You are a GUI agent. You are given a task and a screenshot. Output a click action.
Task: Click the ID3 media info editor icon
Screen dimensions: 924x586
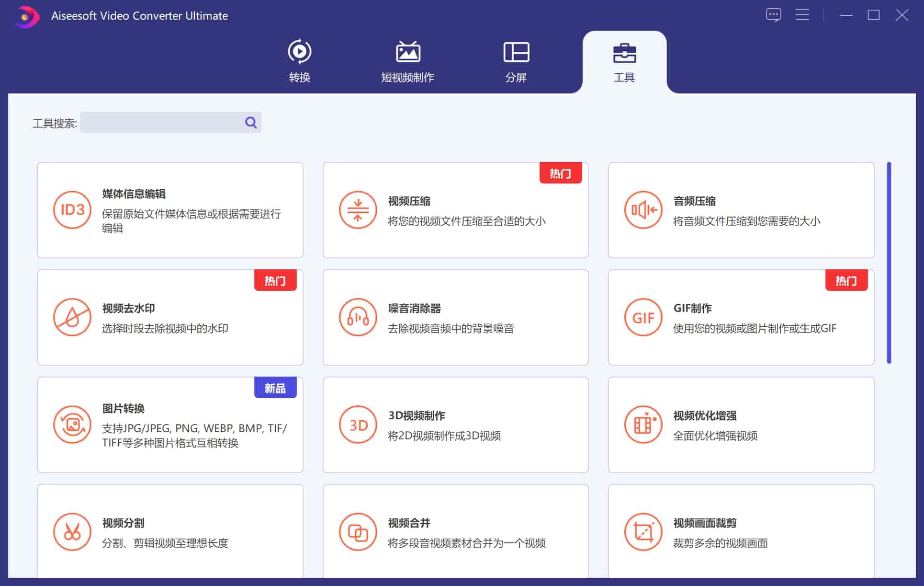pyautogui.click(x=72, y=210)
